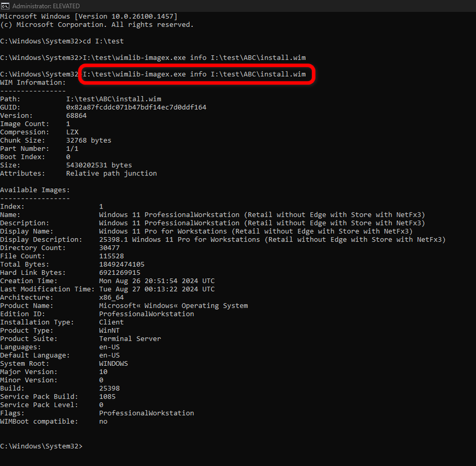
Task: Click the first wimlib-imagex.exe info command line
Action: (153, 58)
